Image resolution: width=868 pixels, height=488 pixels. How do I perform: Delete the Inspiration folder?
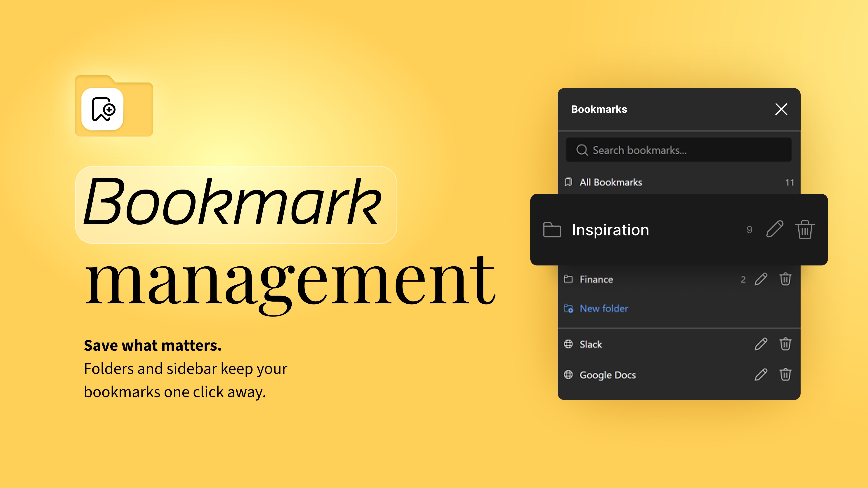pos(805,230)
